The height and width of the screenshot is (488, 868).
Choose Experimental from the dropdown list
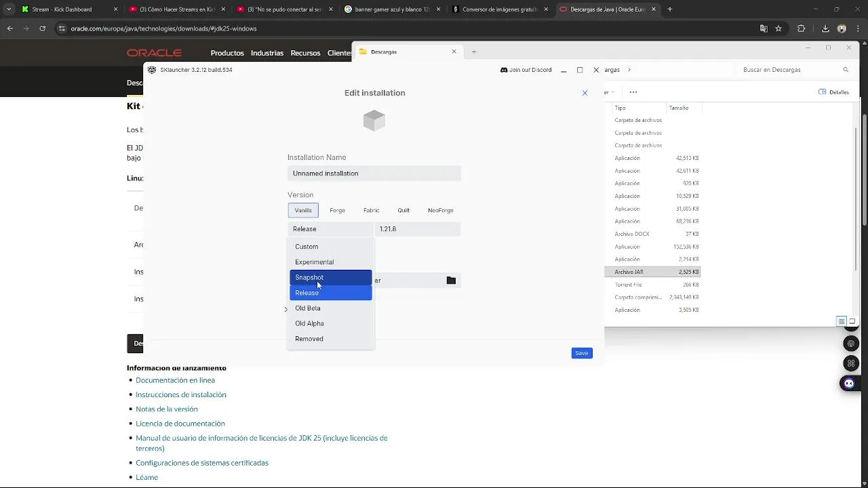[x=331, y=262]
